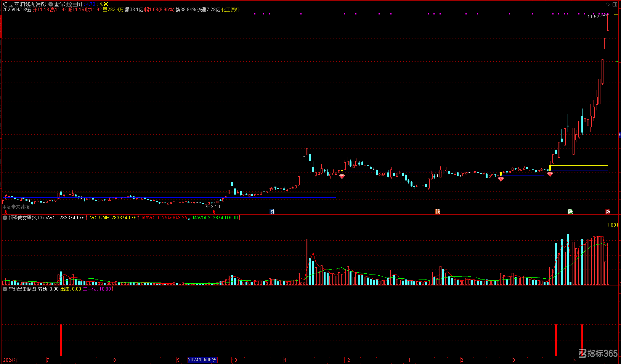
Task: Click the opening price 开11.18 value
Action: point(41,10)
